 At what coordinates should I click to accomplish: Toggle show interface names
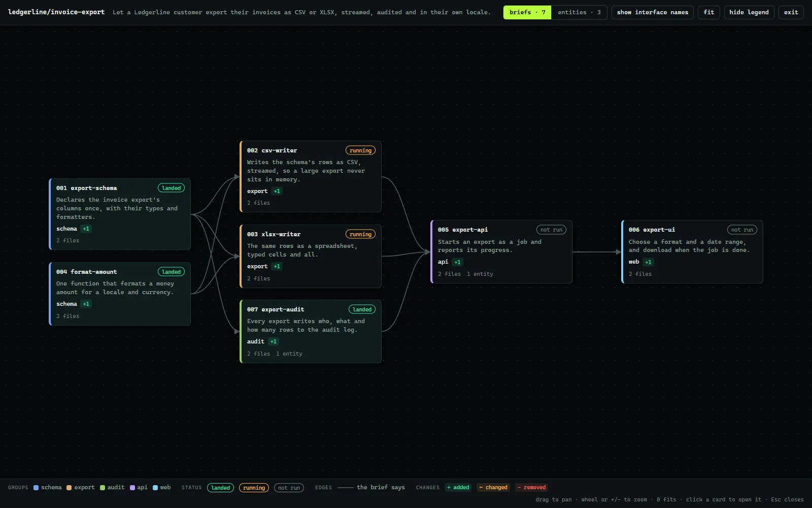point(653,12)
